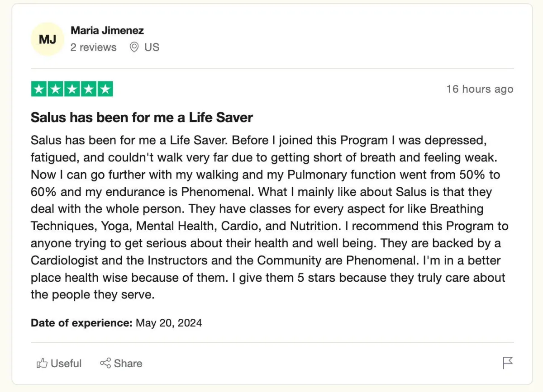Screen dimensions: 543x392
Task: Click the location pin icon
Action: 134,47
